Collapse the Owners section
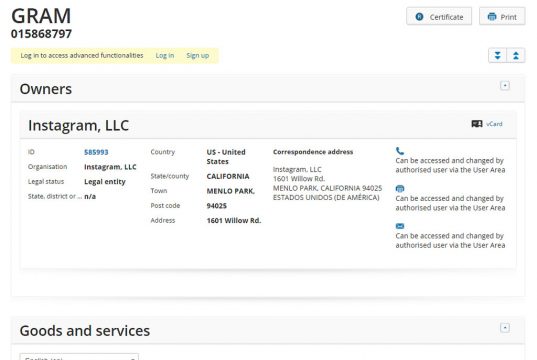Viewport: 537px width, 360px height. point(505,86)
